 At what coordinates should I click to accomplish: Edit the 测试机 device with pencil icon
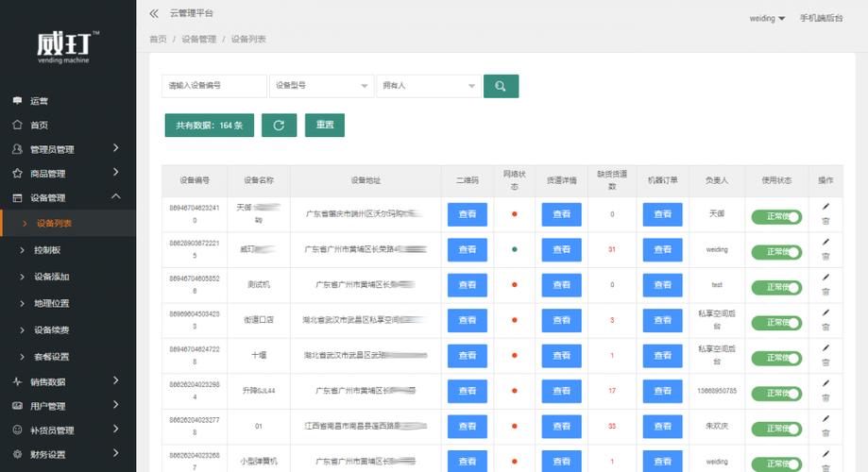[825, 278]
